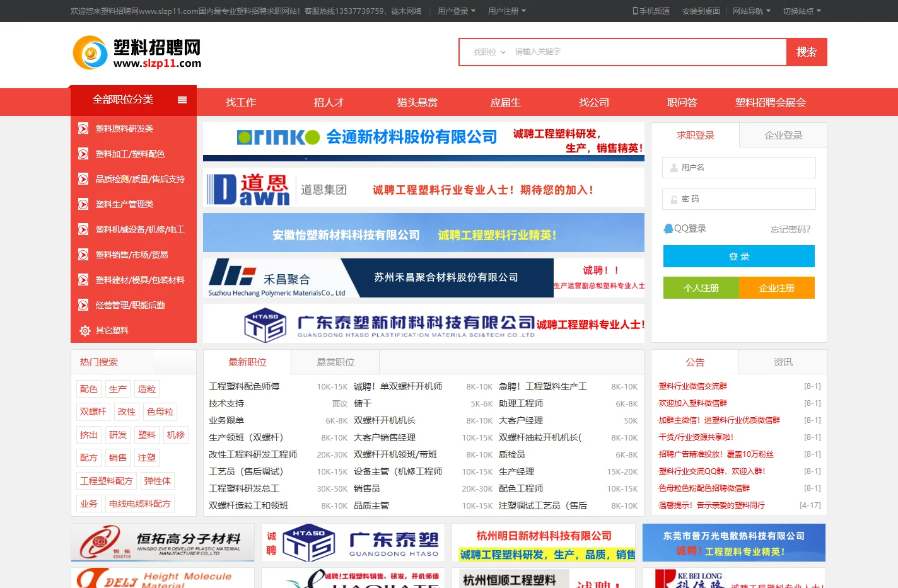The width and height of the screenshot is (898, 588).
Task: Click the 忘记密码? link
Action: 790,229
